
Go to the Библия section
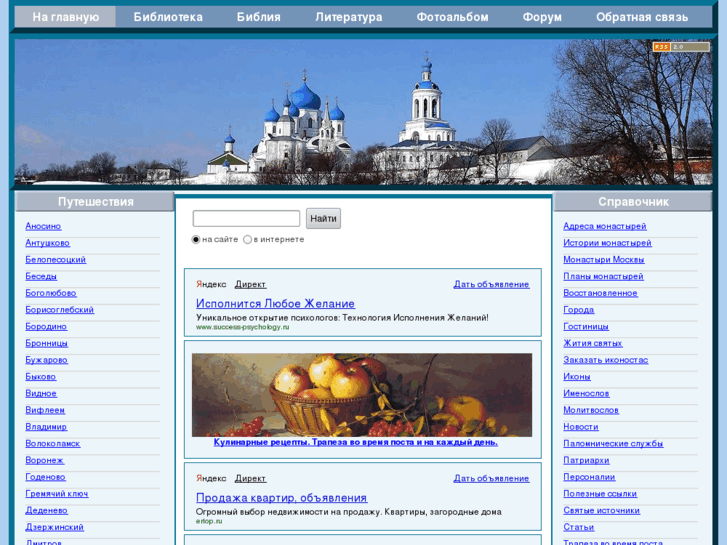point(258,17)
